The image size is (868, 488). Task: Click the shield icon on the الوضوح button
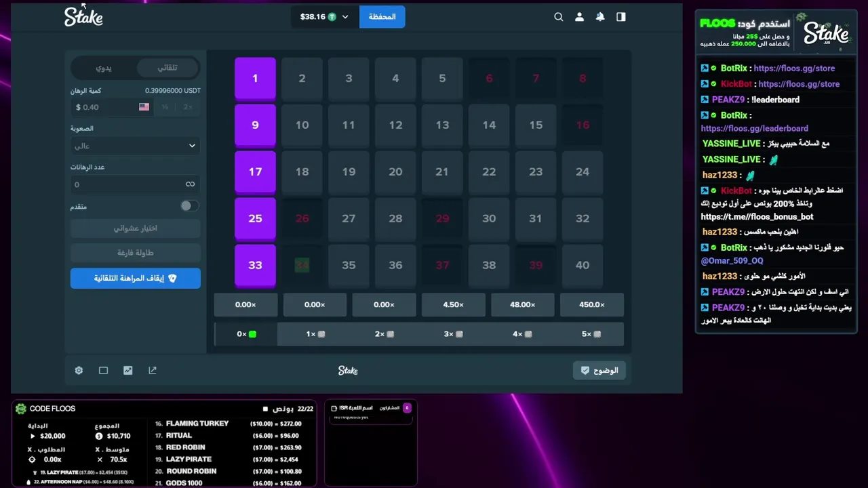click(x=585, y=371)
